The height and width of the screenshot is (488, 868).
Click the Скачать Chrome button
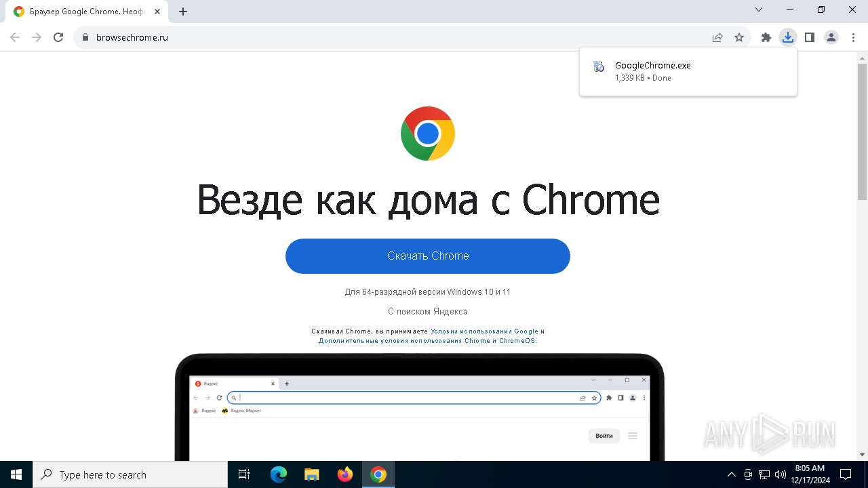(x=428, y=256)
